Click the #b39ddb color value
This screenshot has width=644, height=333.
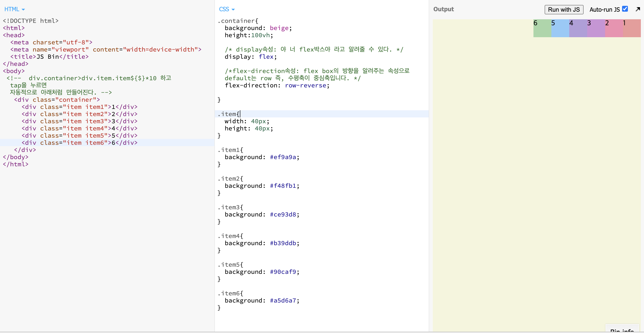(283, 243)
